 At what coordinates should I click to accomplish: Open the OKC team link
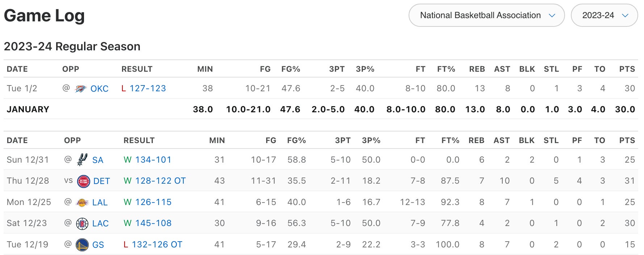[x=99, y=89]
